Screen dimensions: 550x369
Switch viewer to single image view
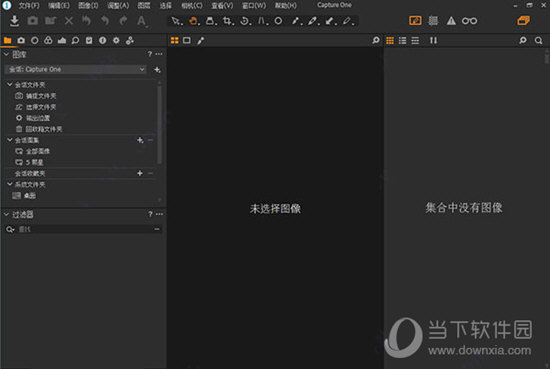tap(187, 41)
